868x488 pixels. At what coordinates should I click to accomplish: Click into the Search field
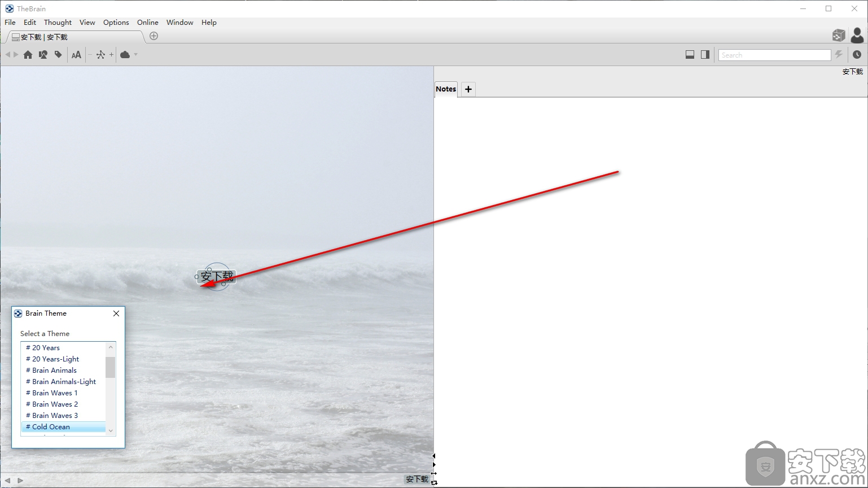(774, 55)
